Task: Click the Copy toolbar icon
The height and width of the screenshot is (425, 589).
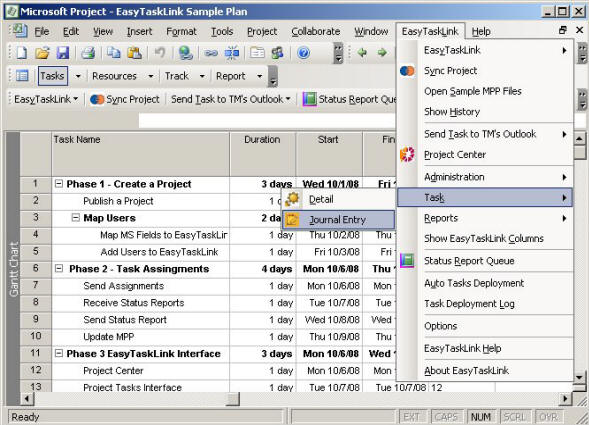Action: 113,53
